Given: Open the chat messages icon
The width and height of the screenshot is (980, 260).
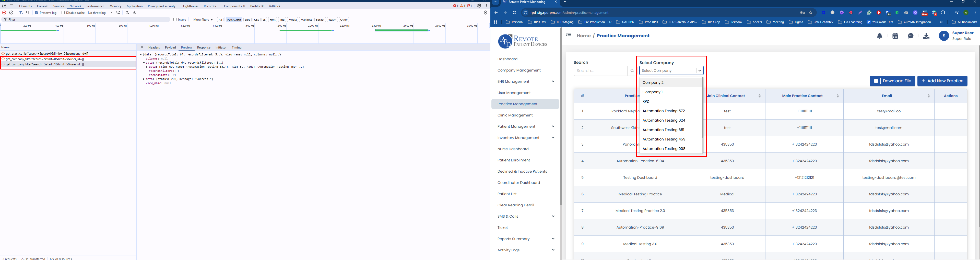Looking at the screenshot, I should click(911, 36).
